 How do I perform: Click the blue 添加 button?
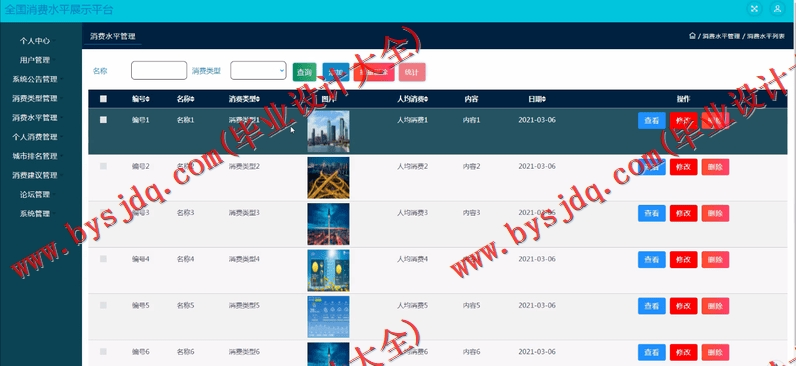coord(336,72)
